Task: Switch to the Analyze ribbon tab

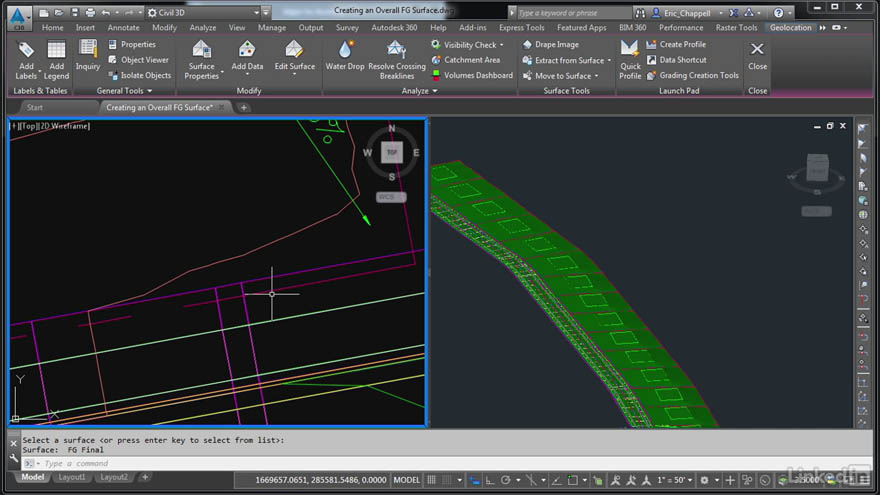Action: pyautogui.click(x=203, y=28)
